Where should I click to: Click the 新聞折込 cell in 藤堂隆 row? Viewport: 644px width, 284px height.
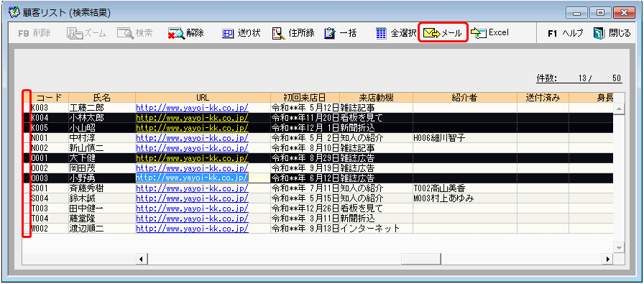point(376,219)
